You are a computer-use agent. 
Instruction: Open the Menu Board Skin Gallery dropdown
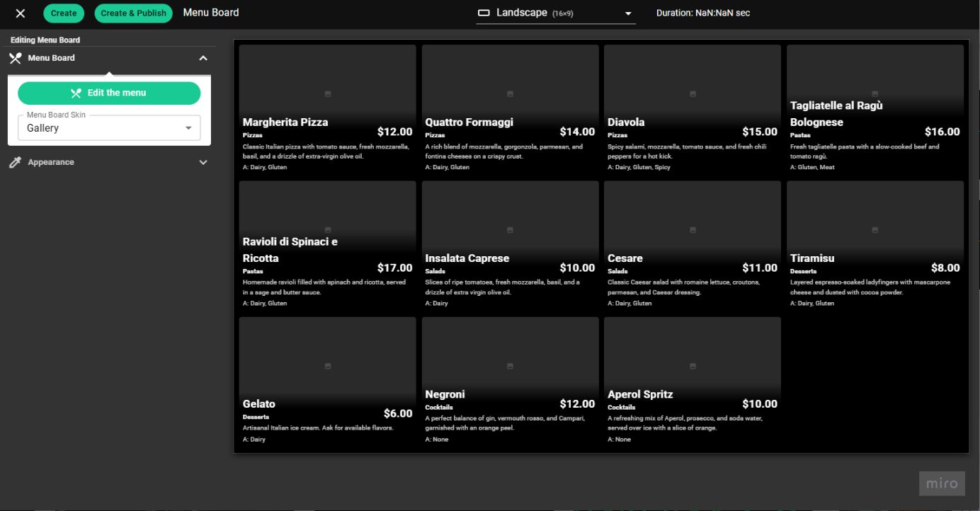point(109,127)
